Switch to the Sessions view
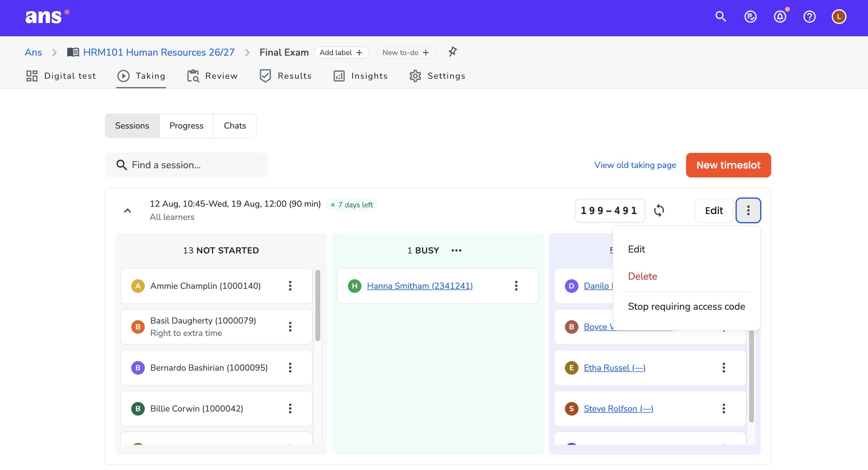Image resolution: width=868 pixels, height=470 pixels. tap(132, 126)
